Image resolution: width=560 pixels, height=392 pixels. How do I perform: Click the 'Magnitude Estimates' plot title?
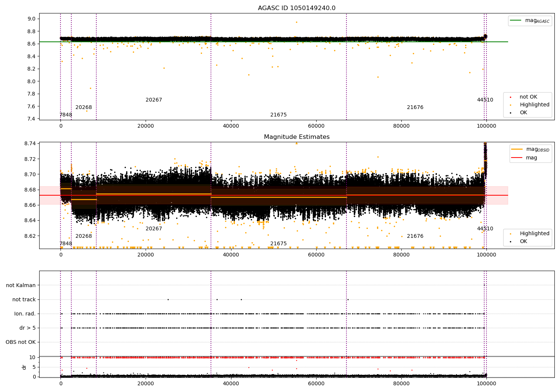coord(296,137)
